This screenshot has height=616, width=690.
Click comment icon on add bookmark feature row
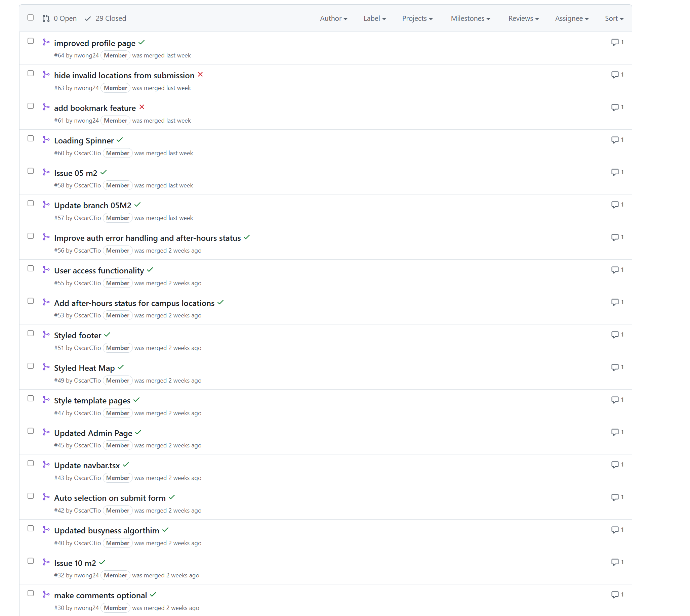[x=617, y=107]
